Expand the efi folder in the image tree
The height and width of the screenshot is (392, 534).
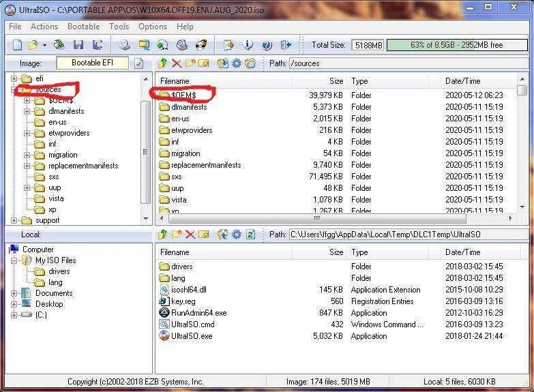click(x=14, y=78)
